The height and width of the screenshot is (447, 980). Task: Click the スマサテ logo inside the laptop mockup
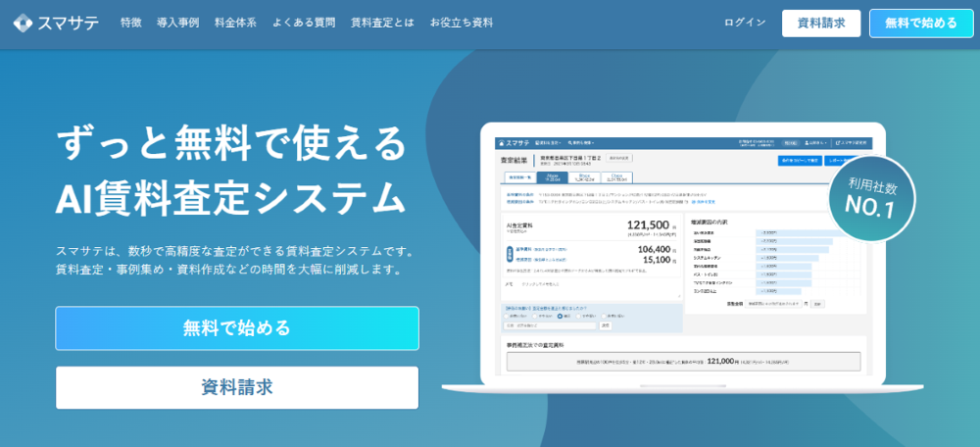(513, 143)
